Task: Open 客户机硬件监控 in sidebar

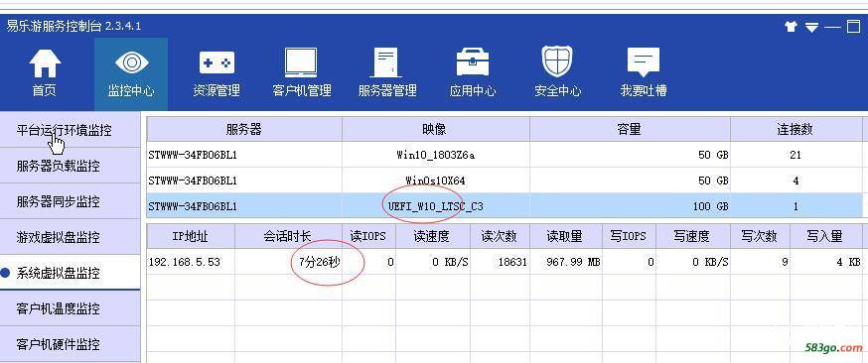Action: 70,344
